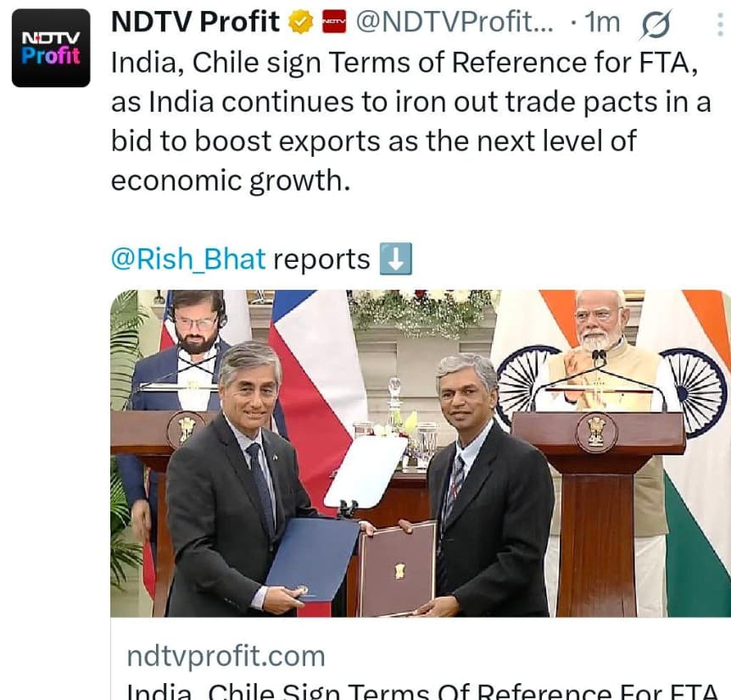Click the tweet text about FTA terms
Viewport: 731px width, 700px height.
pos(410,121)
